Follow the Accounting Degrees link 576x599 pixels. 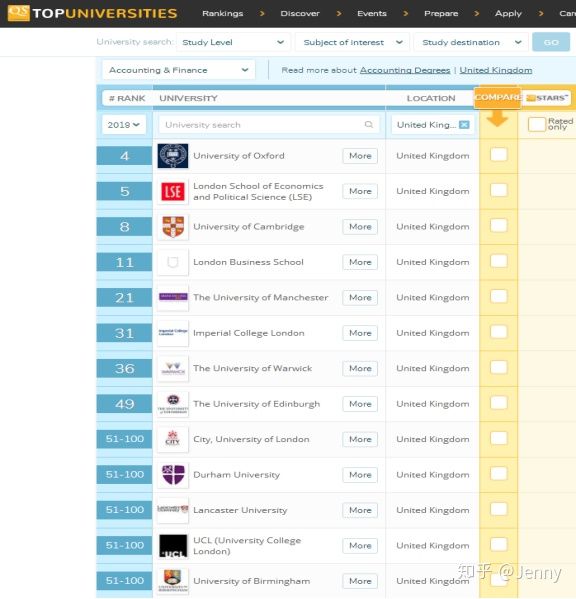click(x=405, y=70)
